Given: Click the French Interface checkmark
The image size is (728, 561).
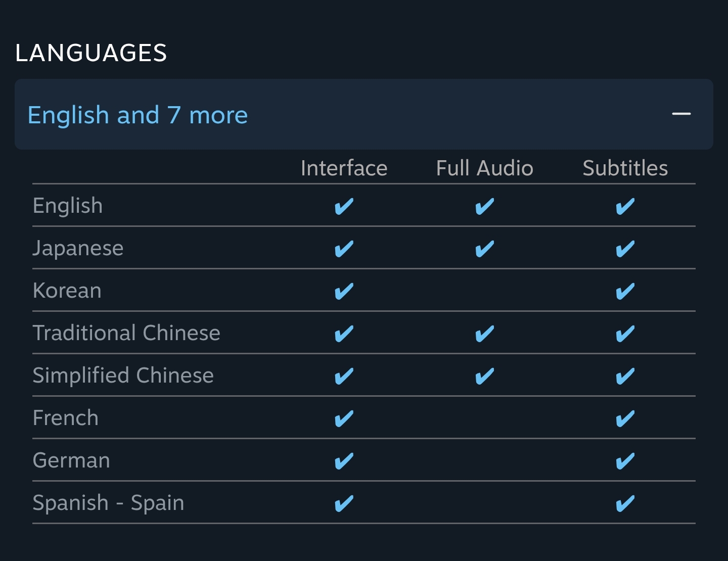Looking at the screenshot, I should 344,418.
